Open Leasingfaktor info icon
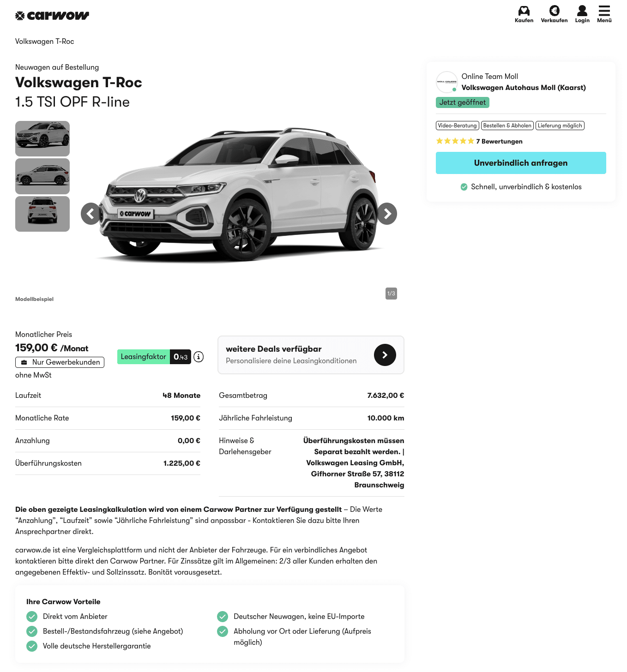 point(199,357)
